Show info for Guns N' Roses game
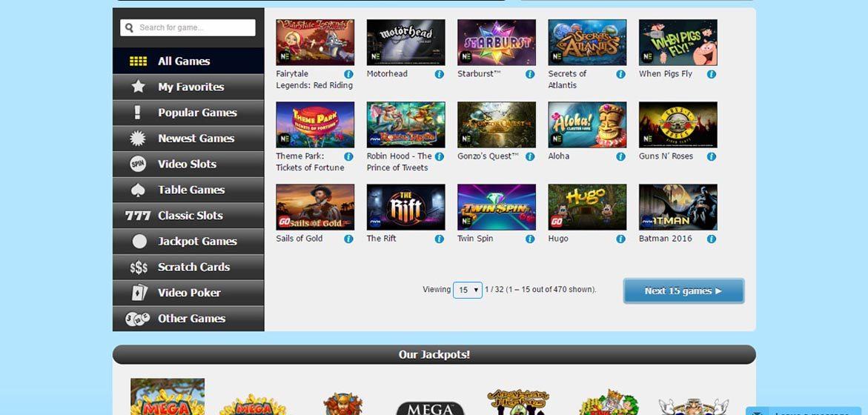 [712, 156]
